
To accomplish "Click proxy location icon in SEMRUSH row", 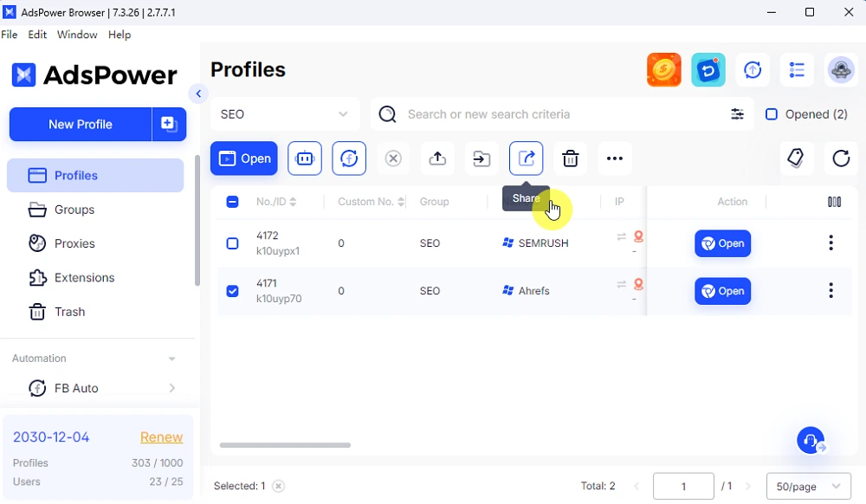I will pyautogui.click(x=638, y=236).
